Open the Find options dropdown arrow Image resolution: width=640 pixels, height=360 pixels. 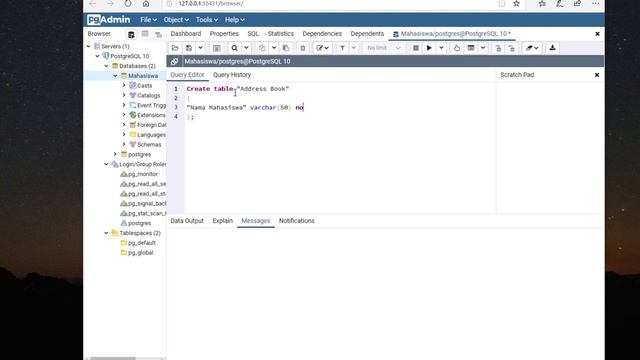click(x=247, y=48)
